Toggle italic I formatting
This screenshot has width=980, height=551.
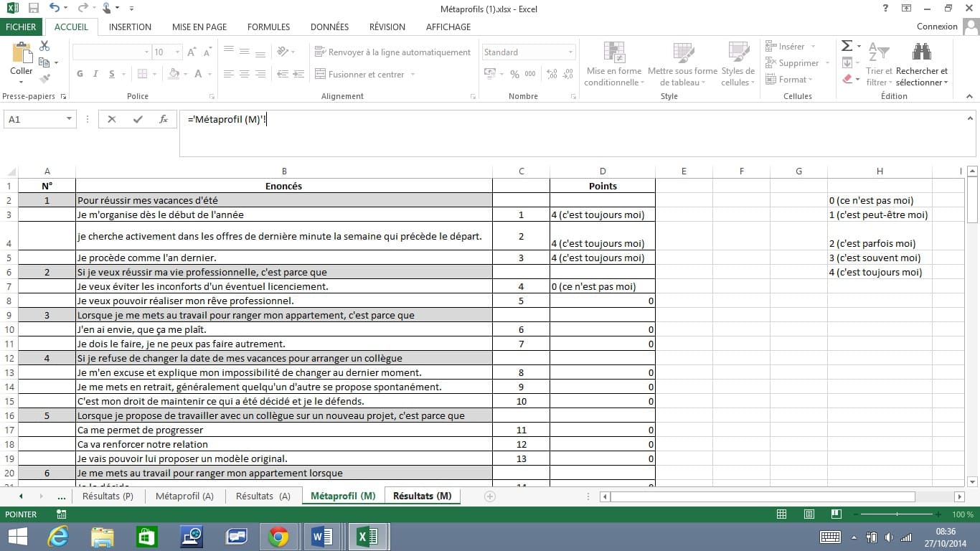click(96, 74)
